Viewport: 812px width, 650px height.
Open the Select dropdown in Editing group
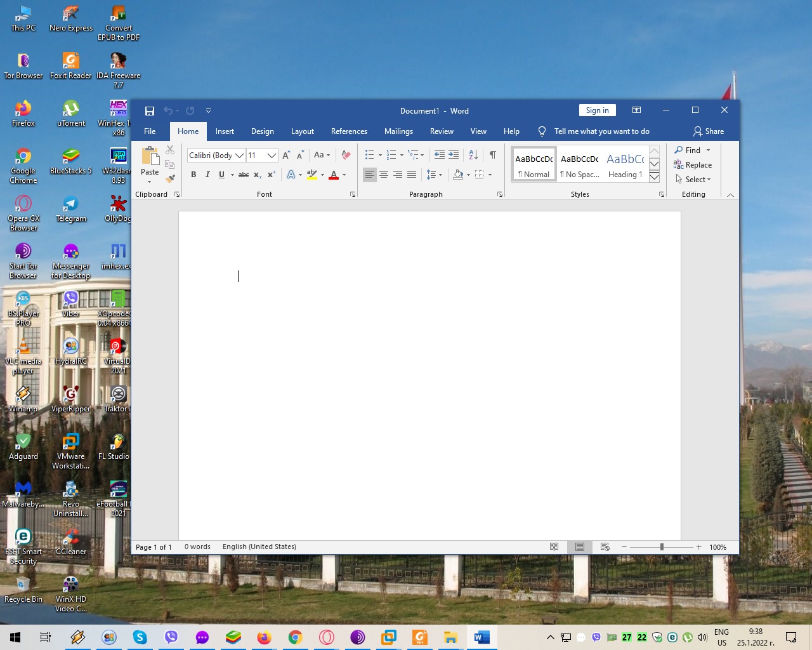click(693, 180)
